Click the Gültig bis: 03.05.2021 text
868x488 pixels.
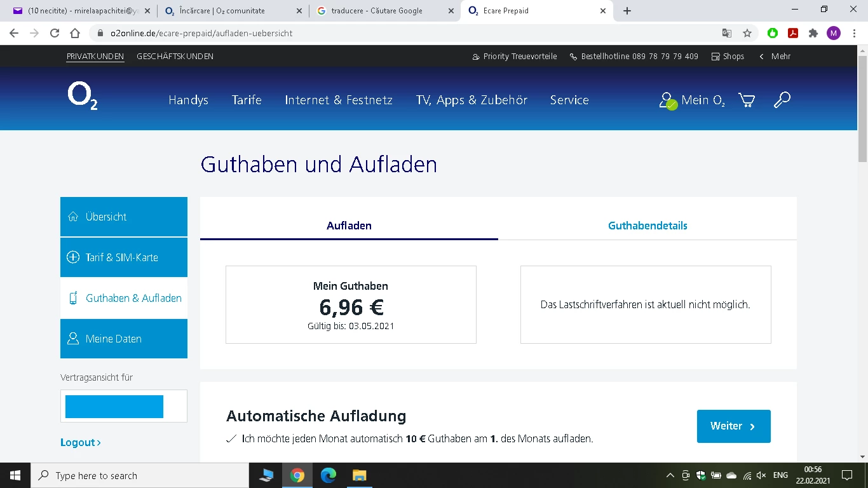coord(351,326)
